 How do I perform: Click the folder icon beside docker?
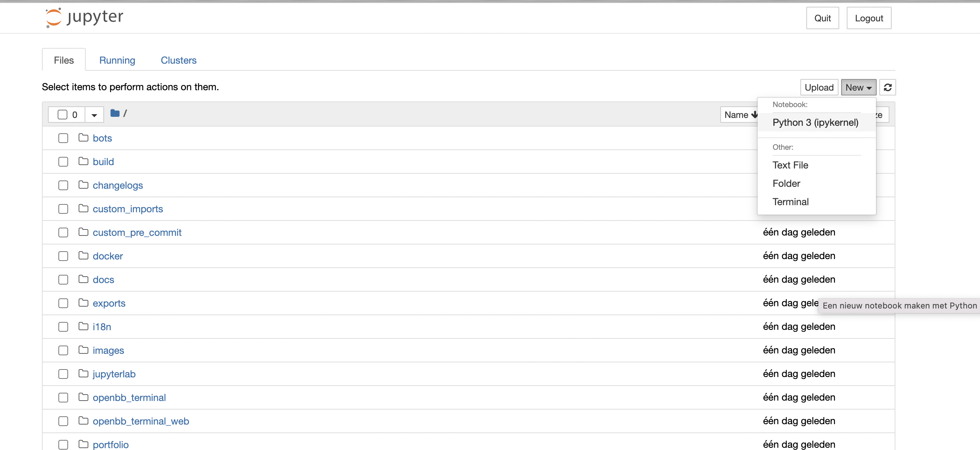83,256
